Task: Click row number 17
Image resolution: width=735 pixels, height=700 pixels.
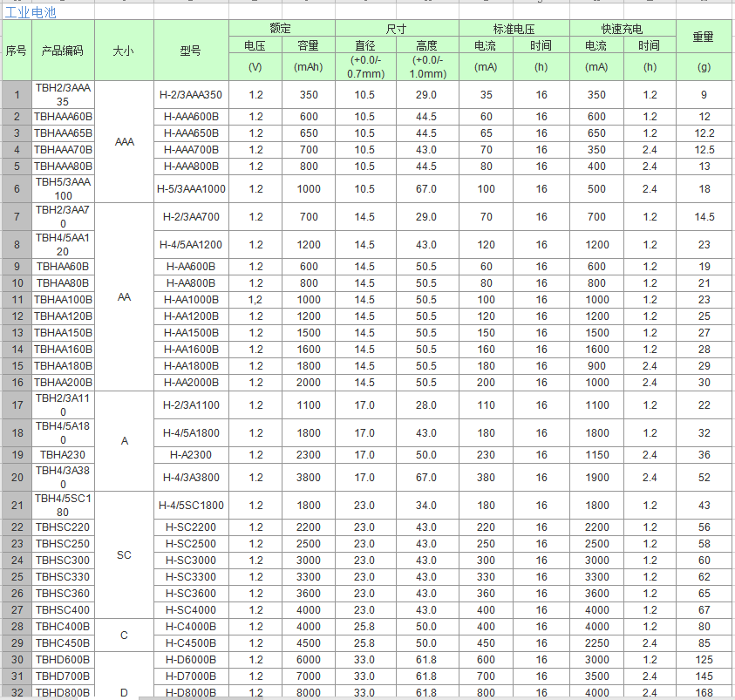Action: pos(17,405)
